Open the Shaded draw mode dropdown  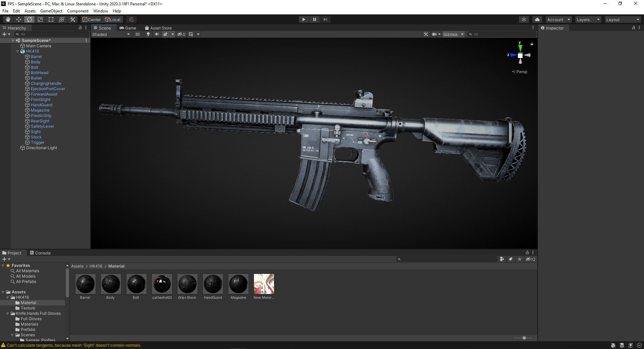(111, 34)
